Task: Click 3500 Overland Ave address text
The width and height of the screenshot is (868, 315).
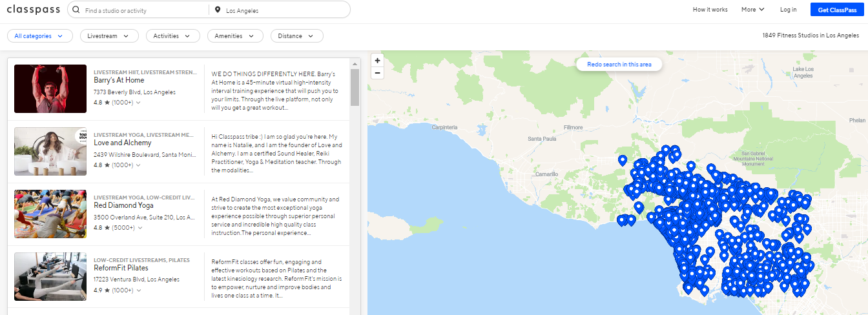Action: pos(144,218)
